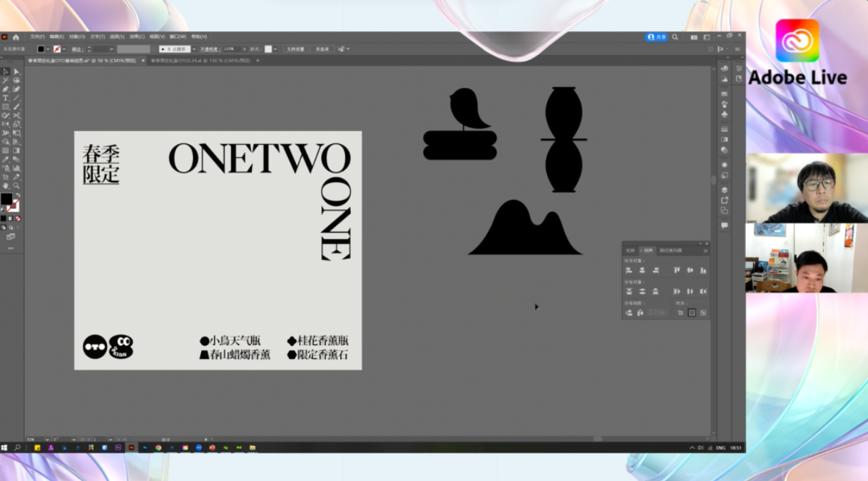This screenshot has width=868, height=481.
Task: Click the 首选项 button
Action: click(x=322, y=49)
